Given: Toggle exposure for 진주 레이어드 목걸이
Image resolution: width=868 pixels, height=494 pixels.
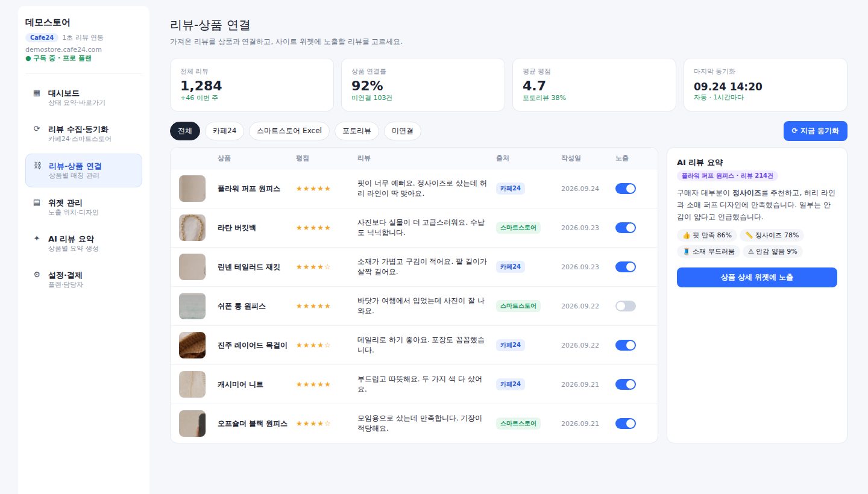Looking at the screenshot, I should (x=626, y=345).
